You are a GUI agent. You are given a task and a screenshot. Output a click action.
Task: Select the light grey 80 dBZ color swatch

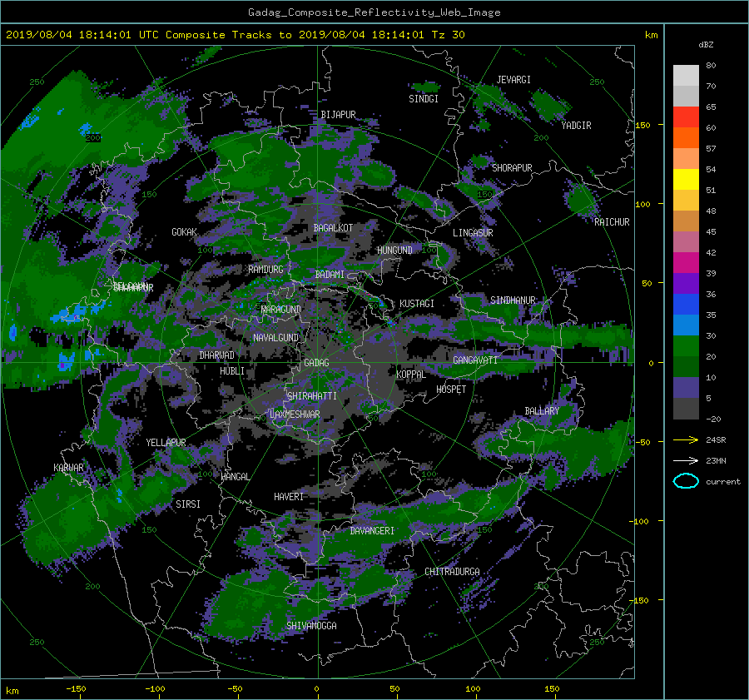(686, 75)
